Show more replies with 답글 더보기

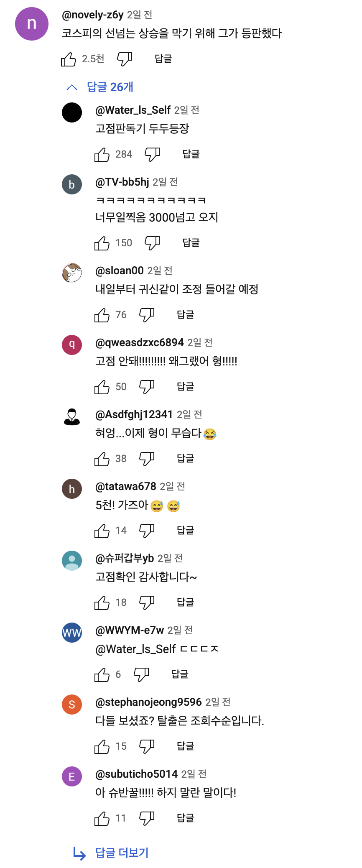(x=122, y=853)
